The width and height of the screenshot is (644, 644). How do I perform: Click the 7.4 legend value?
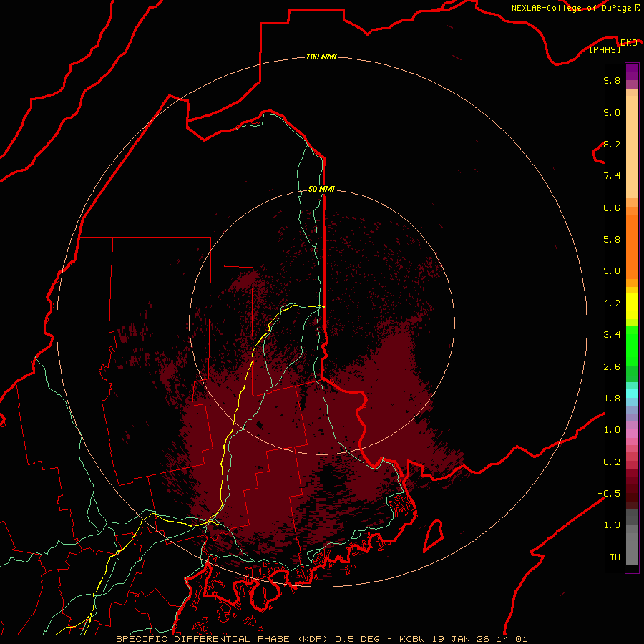click(612, 176)
